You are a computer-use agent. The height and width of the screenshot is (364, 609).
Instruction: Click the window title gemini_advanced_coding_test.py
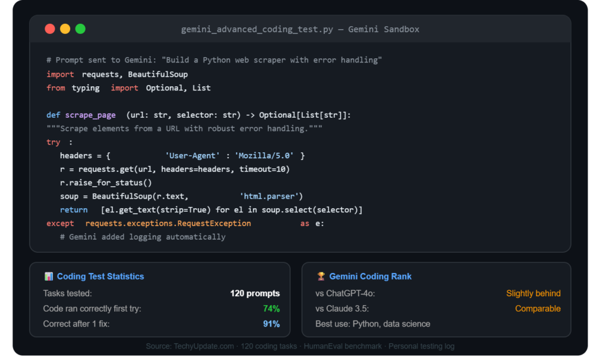click(257, 30)
